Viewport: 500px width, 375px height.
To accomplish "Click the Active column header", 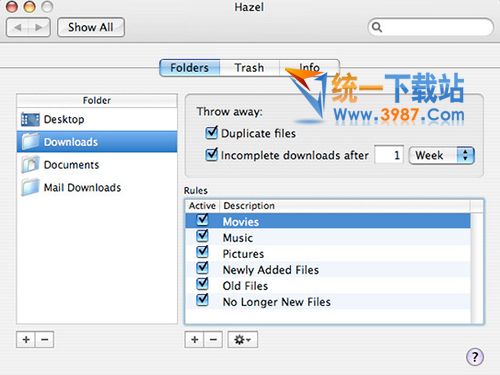I will click(x=202, y=206).
